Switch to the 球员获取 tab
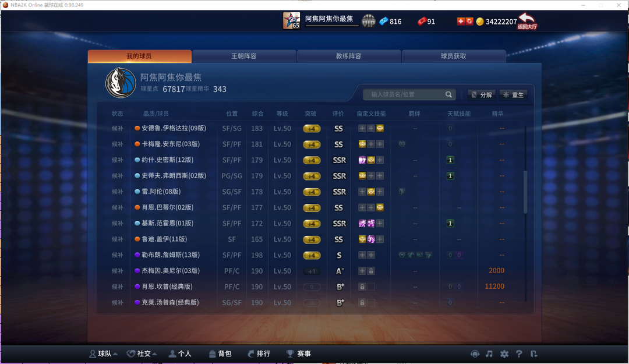Screen dimensions: 629x364 click(x=453, y=56)
